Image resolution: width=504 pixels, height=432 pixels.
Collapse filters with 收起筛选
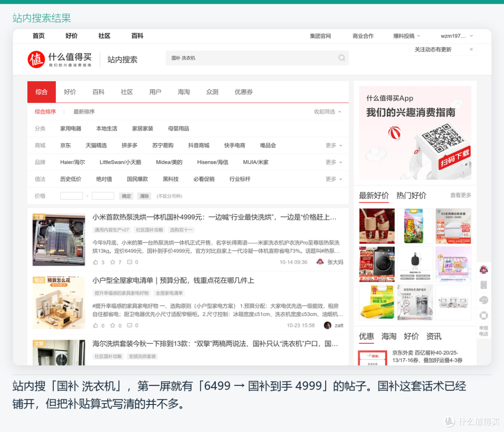click(328, 112)
